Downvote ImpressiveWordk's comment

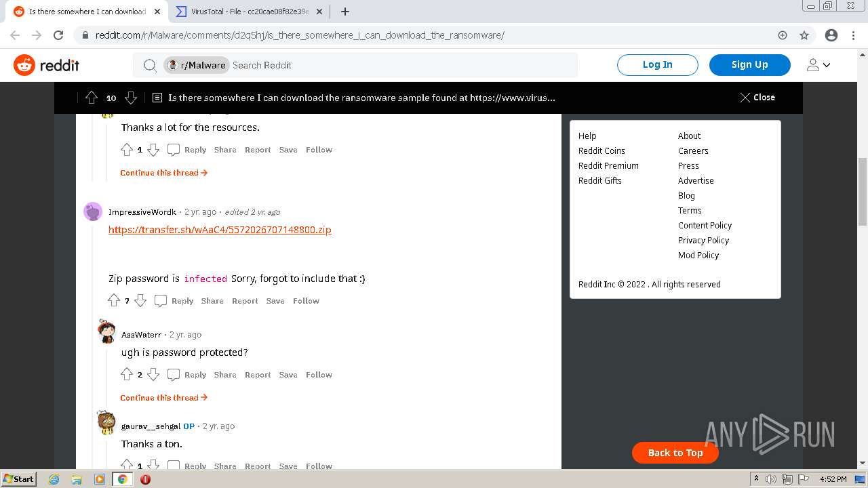[140, 301]
